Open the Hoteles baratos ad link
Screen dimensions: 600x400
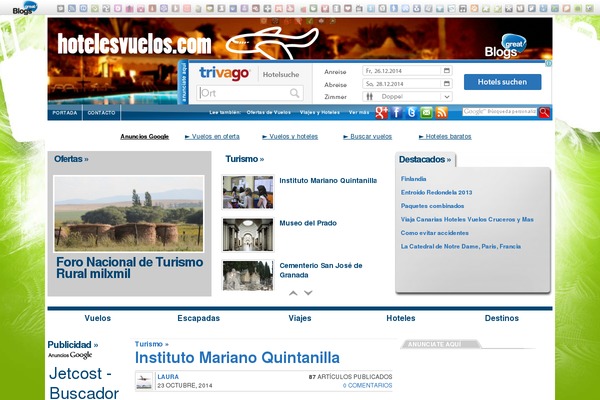tap(445, 136)
